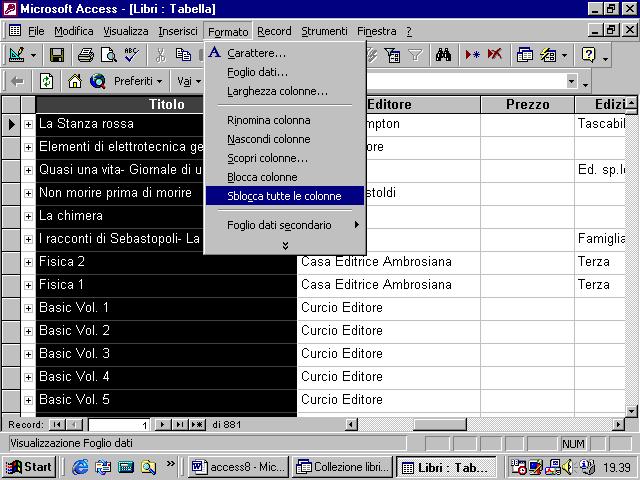Open the web address combo box arrow
Image resolution: width=640 pixels, height=480 pixels.
pos(571,81)
